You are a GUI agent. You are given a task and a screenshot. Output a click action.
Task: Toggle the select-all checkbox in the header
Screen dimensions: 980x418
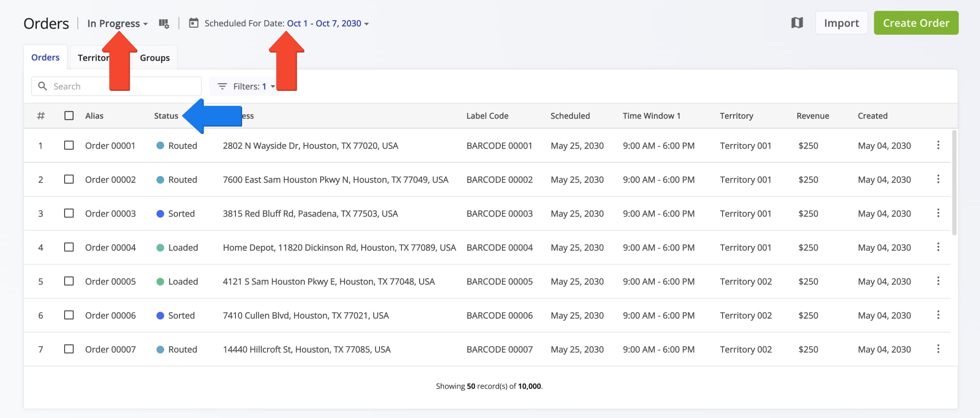[69, 116]
